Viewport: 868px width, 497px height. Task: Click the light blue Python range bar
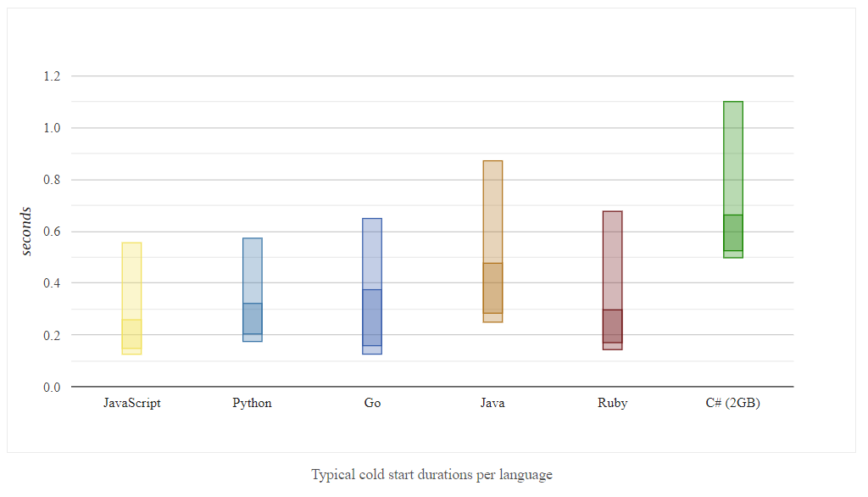(x=252, y=289)
